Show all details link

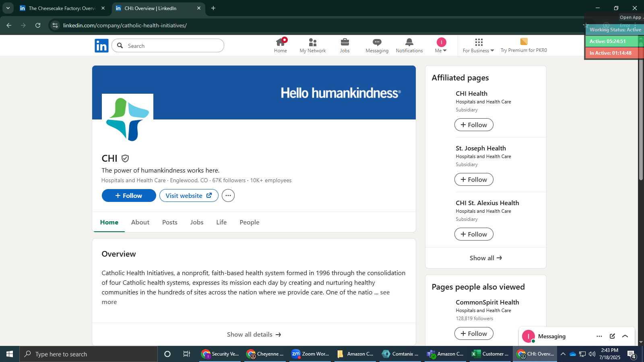[254, 334]
